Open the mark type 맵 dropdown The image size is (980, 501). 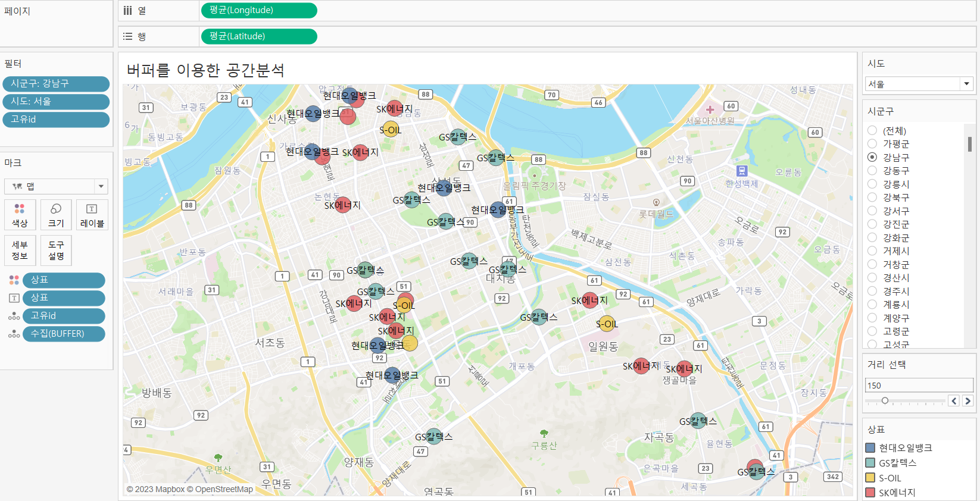[56, 186]
